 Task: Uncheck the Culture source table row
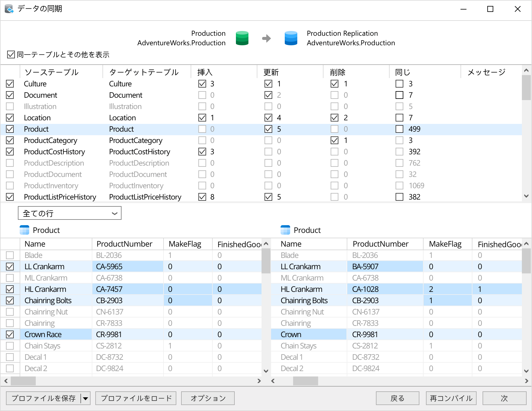10,84
